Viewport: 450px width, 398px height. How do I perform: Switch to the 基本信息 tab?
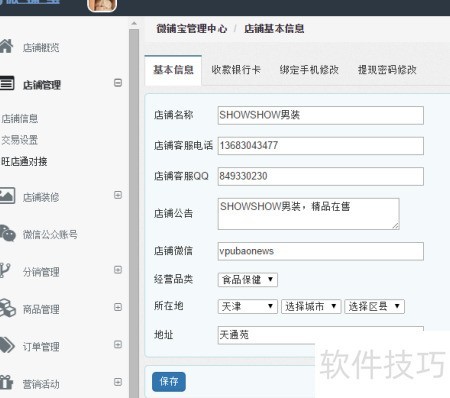(173, 70)
